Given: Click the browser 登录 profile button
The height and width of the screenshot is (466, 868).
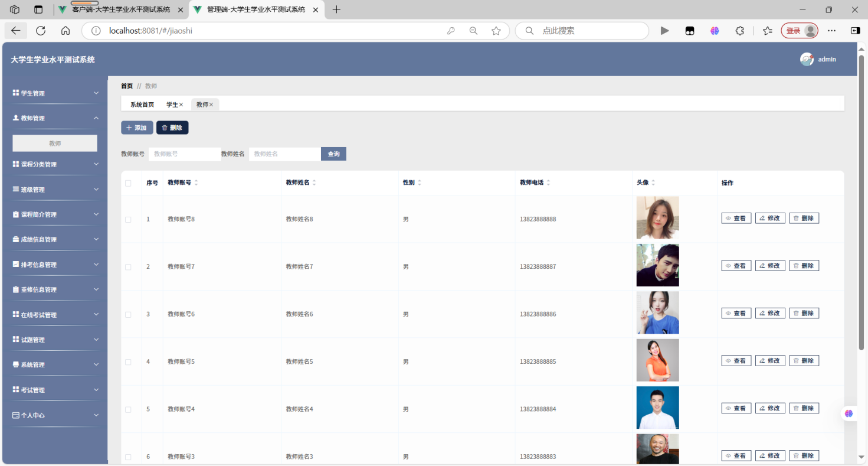Looking at the screenshot, I should 800,31.
